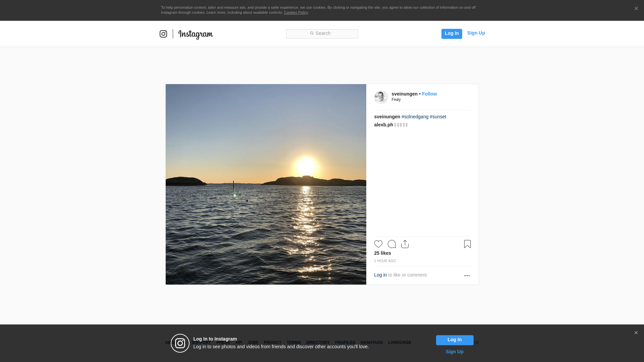644x362 pixels.
Task: Click into the Search field
Action: pyautogui.click(x=322, y=34)
